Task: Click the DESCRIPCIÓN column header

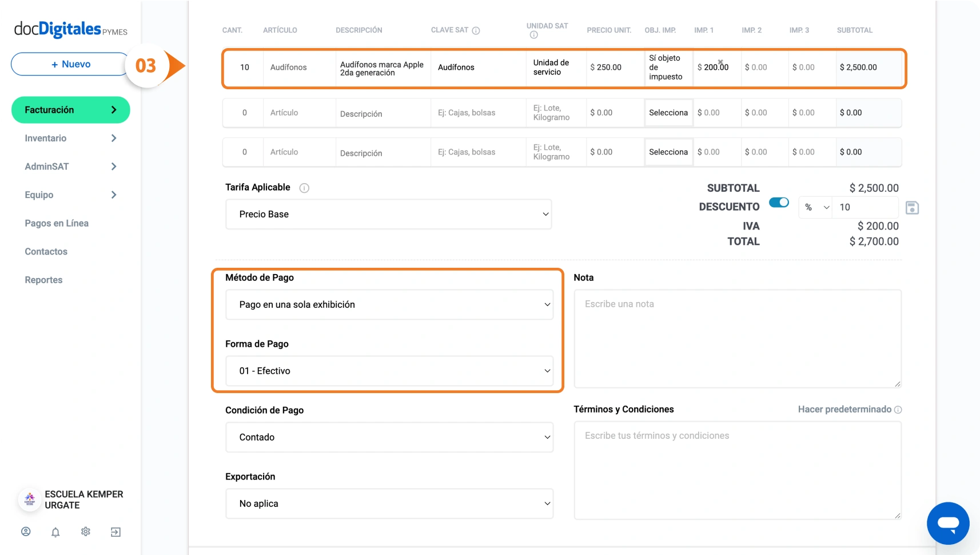Action: tap(359, 30)
